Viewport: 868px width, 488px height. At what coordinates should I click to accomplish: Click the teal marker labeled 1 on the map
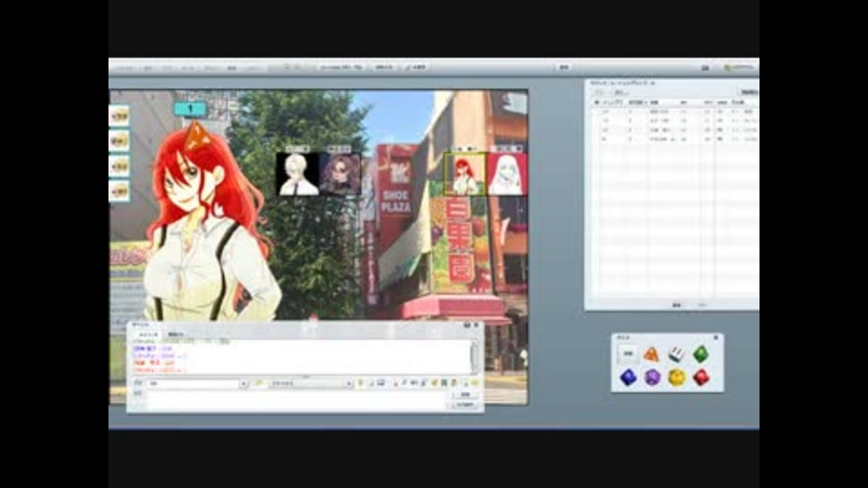point(191,109)
